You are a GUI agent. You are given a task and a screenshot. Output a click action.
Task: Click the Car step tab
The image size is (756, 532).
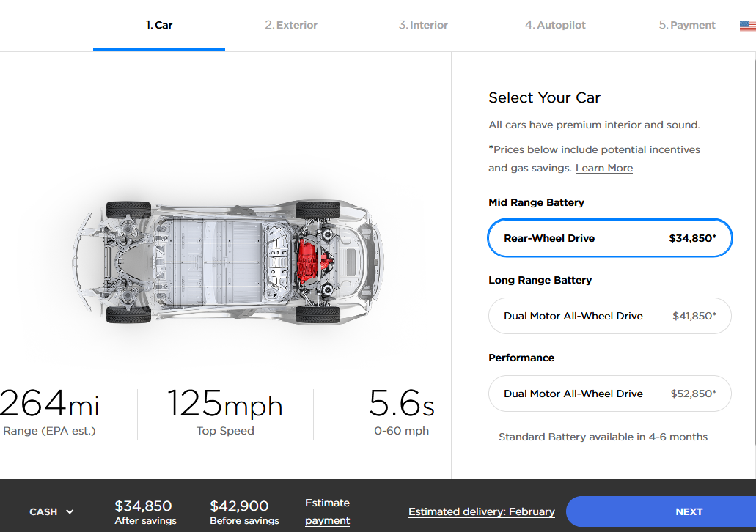pyautogui.click(x=159, y=25)
